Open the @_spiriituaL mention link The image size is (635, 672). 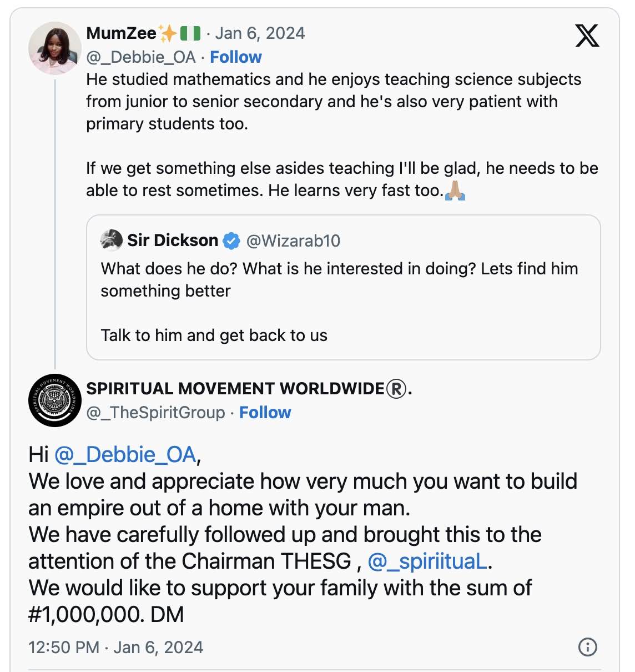pyautogui.click(x=427, y=561)
